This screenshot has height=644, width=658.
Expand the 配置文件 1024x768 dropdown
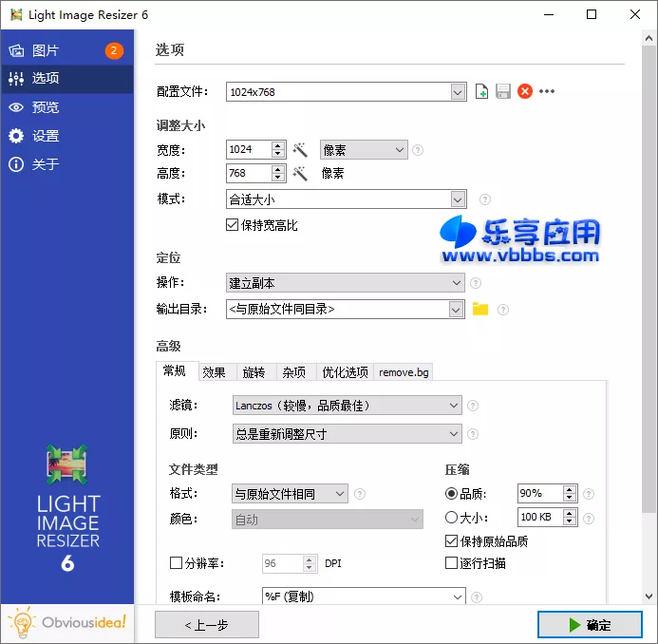point(458,92)
